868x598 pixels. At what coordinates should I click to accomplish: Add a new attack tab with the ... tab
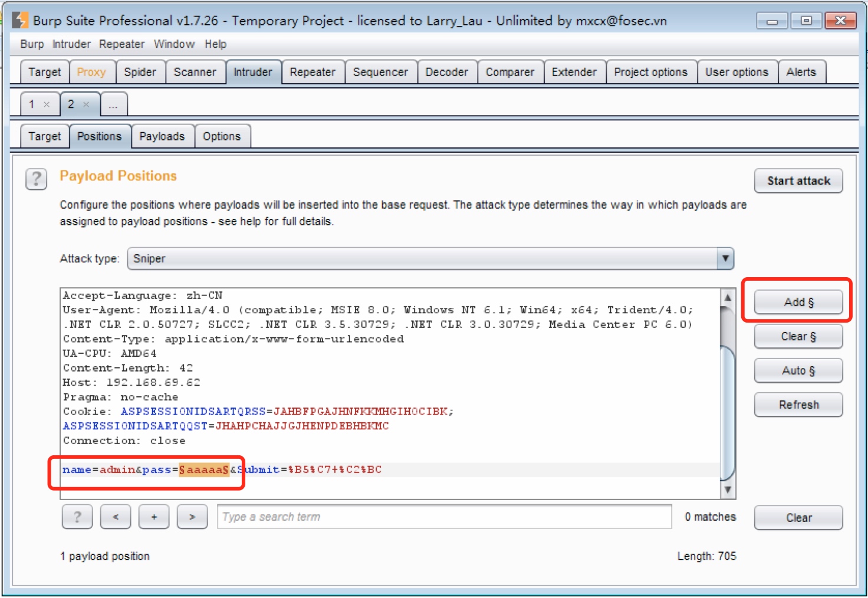113,104
